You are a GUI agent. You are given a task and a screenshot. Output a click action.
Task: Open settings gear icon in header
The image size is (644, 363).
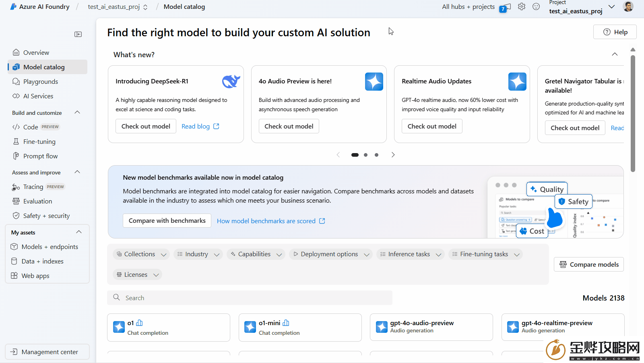point(522,6)
